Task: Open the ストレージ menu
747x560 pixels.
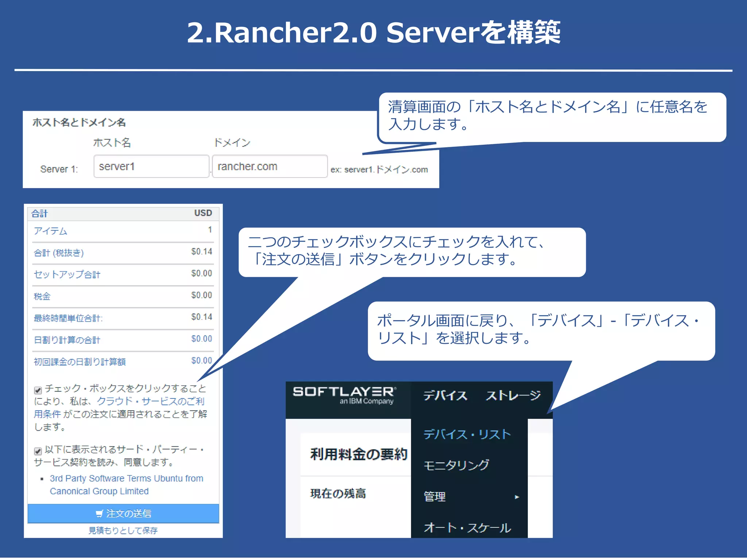Action: (513, 396)
